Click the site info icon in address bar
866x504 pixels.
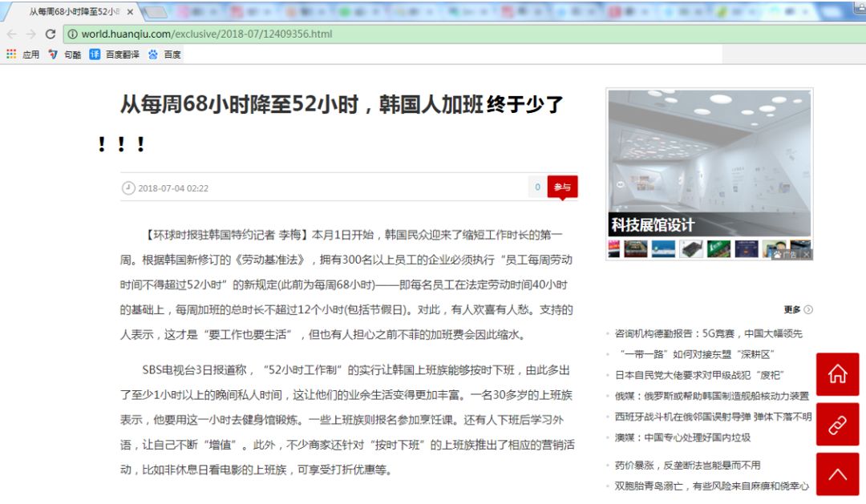[71, 34]
